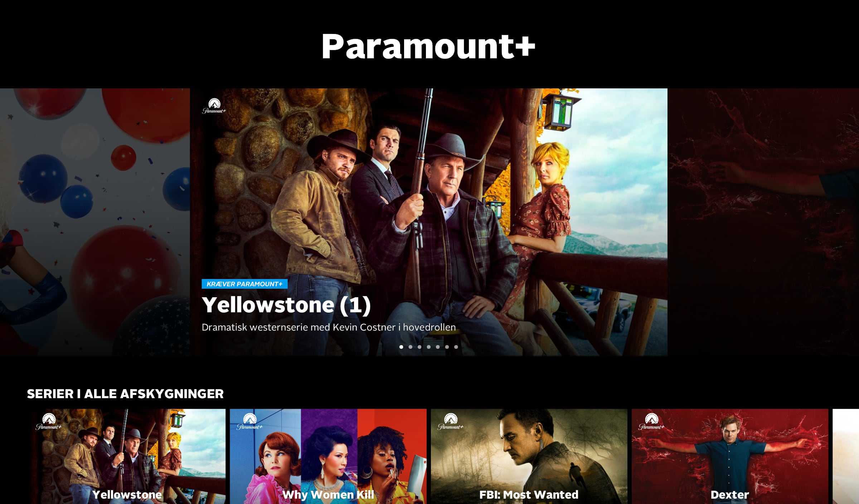Select the second carousel pagination dot

(x=411, y=347)
